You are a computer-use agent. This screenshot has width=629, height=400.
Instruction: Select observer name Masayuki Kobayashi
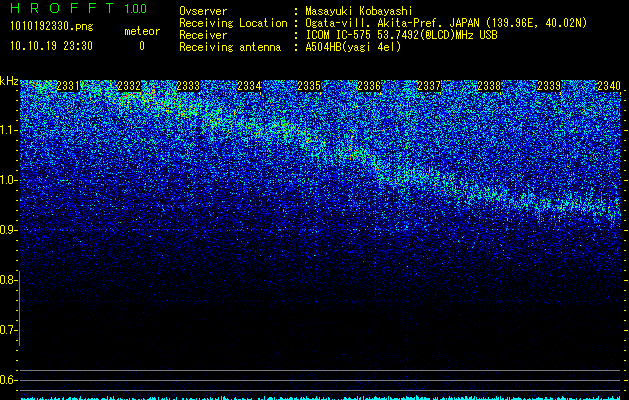pos(359,11)
